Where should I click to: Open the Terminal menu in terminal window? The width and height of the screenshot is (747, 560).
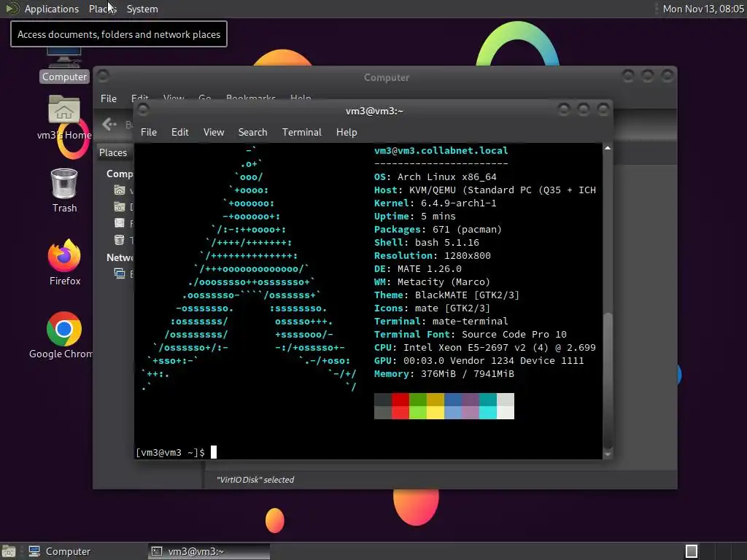click(301, 132)
